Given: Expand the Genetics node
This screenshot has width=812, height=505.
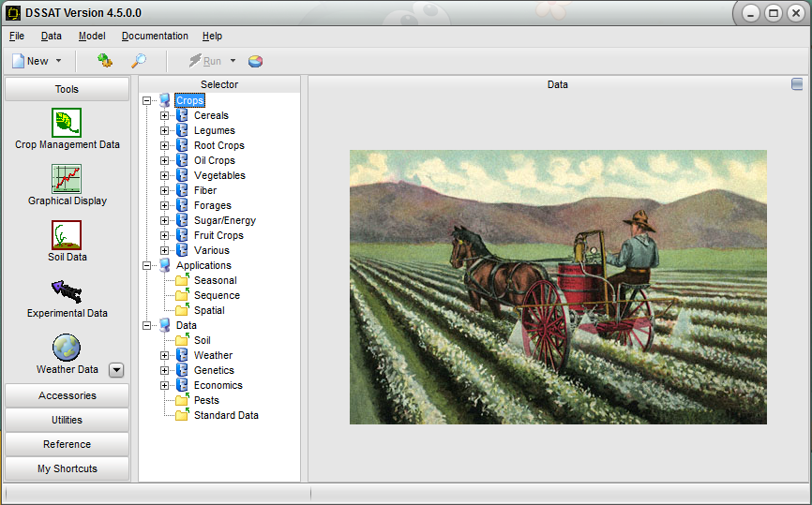Looking at the screenshot, I should [164, 370].
